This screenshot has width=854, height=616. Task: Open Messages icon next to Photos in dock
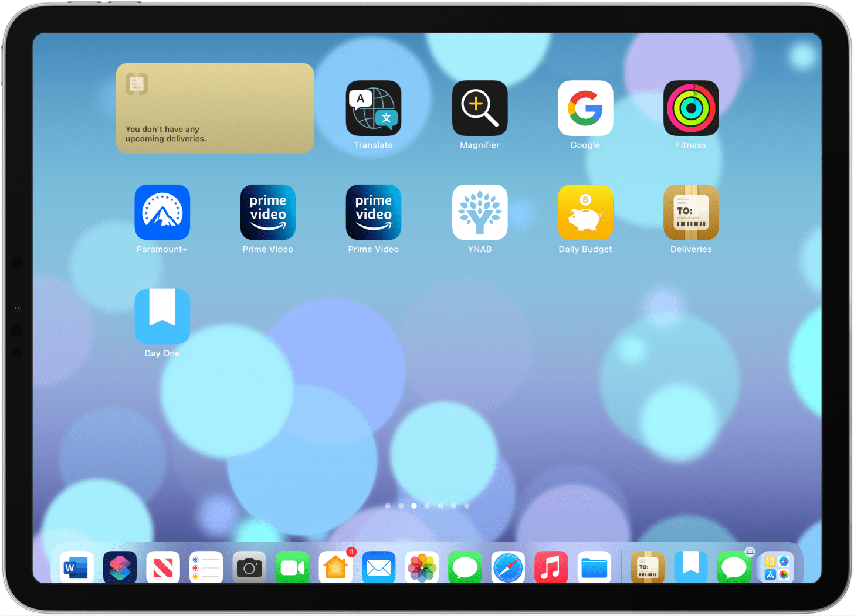click(x=465, y=567)
